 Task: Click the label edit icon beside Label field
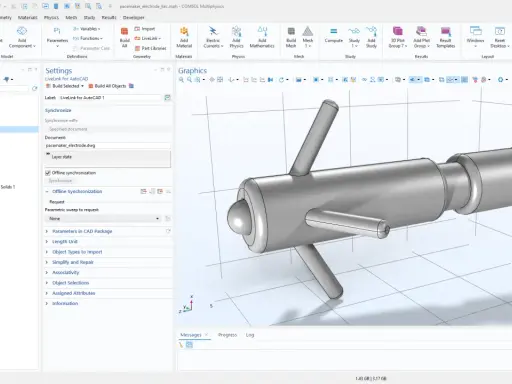point(167,98)
